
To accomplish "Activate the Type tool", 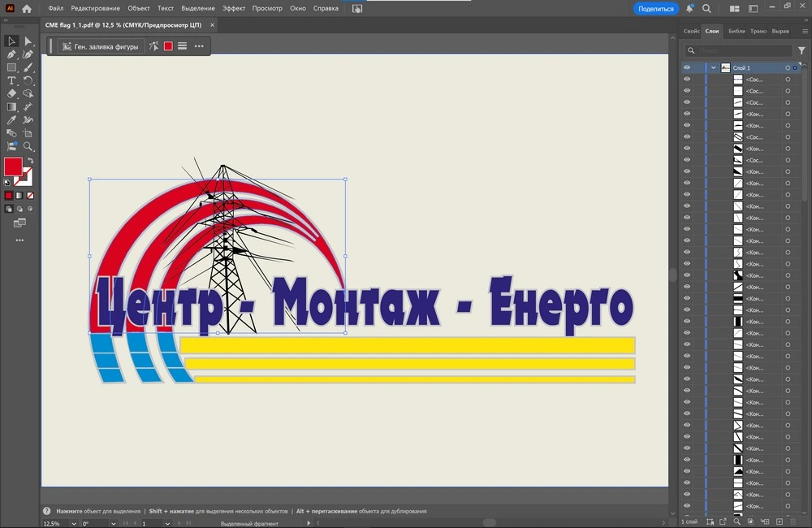I will tap(12, 80).
